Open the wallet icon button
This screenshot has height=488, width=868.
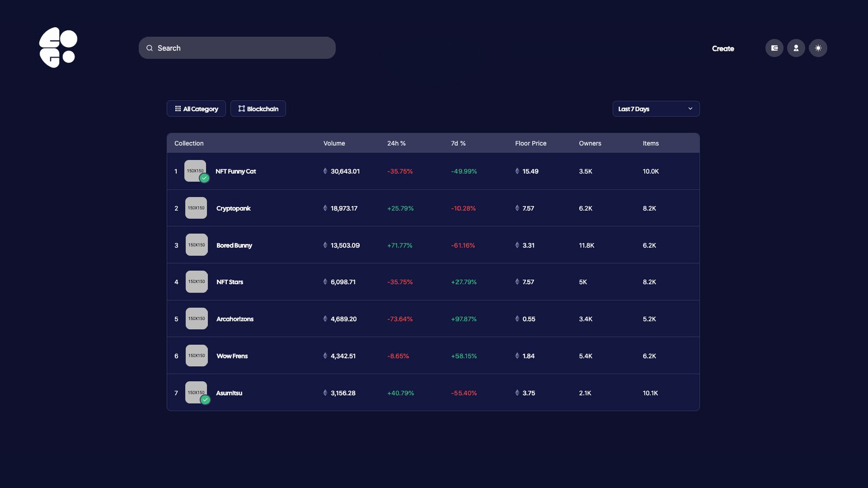coord(774,48)
